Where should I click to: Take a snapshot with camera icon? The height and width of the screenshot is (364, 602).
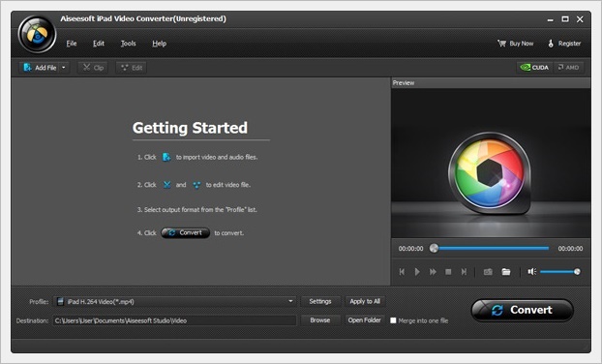tap(488, 272)
